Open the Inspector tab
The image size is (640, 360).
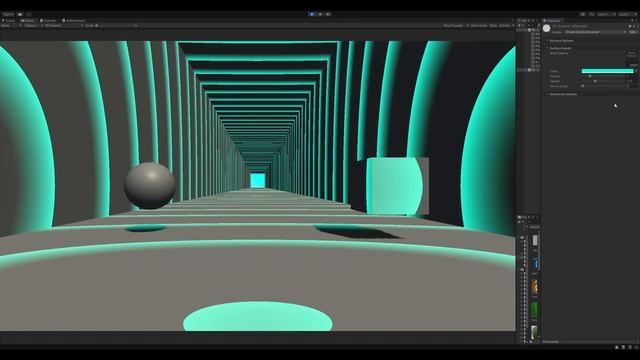tap(553, 20)
